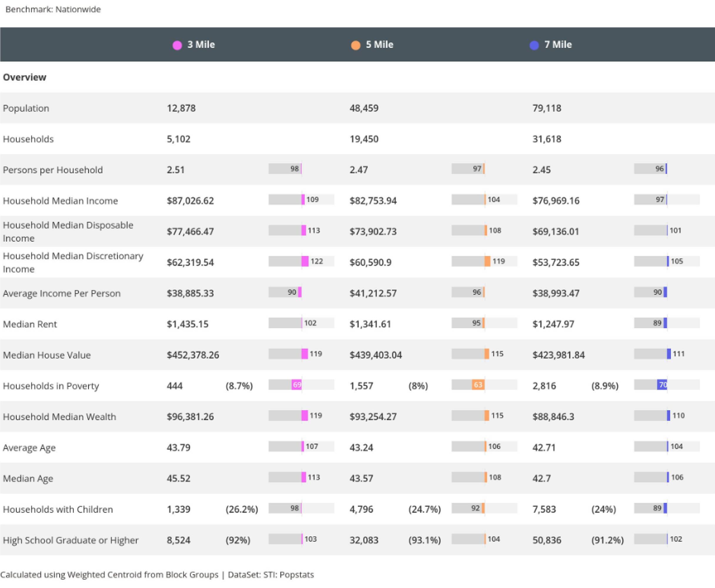Click the 5 Mile population value 48,459
This screenshot has height=588, width=715.
coord(364,108)
